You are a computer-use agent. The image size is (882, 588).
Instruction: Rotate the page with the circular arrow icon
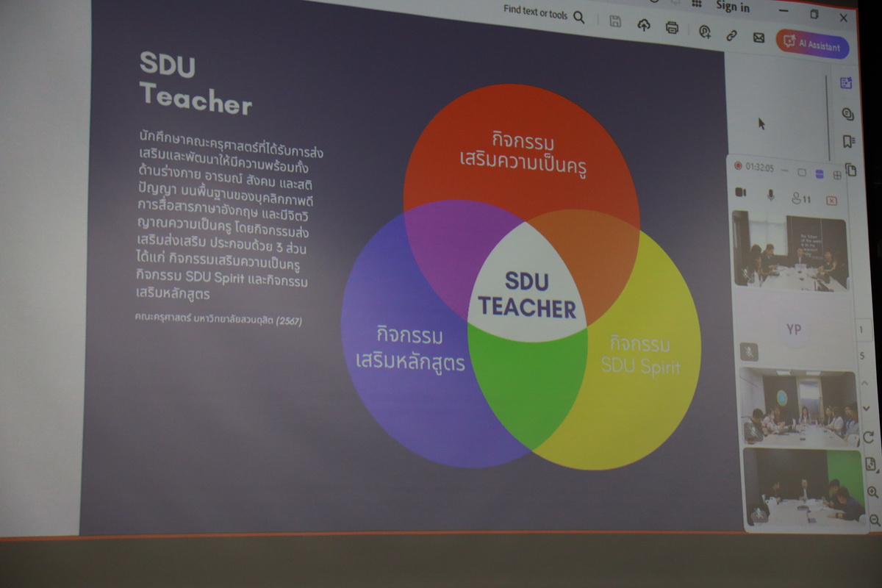tap(868, 437)
